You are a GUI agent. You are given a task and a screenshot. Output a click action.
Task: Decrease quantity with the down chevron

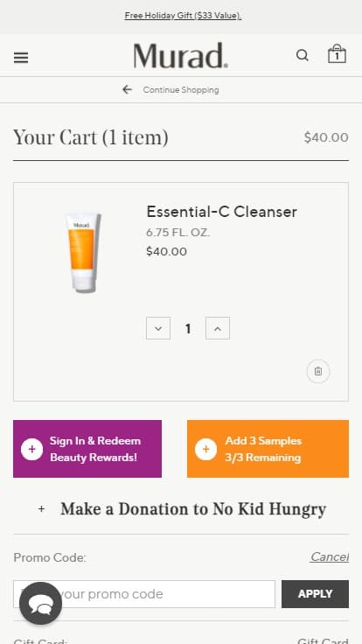click(158, 328)
